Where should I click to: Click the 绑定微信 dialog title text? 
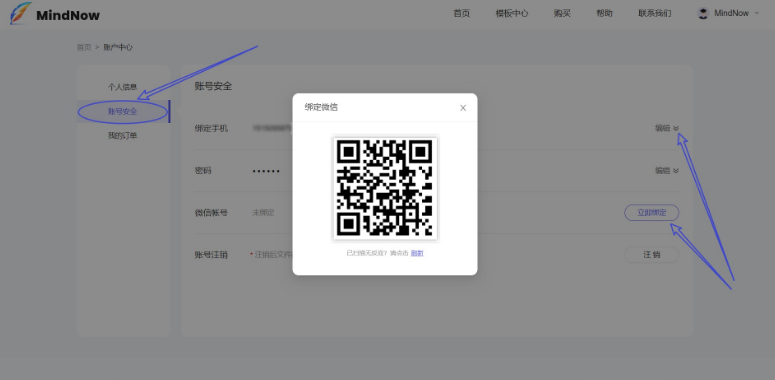point(321,107)
